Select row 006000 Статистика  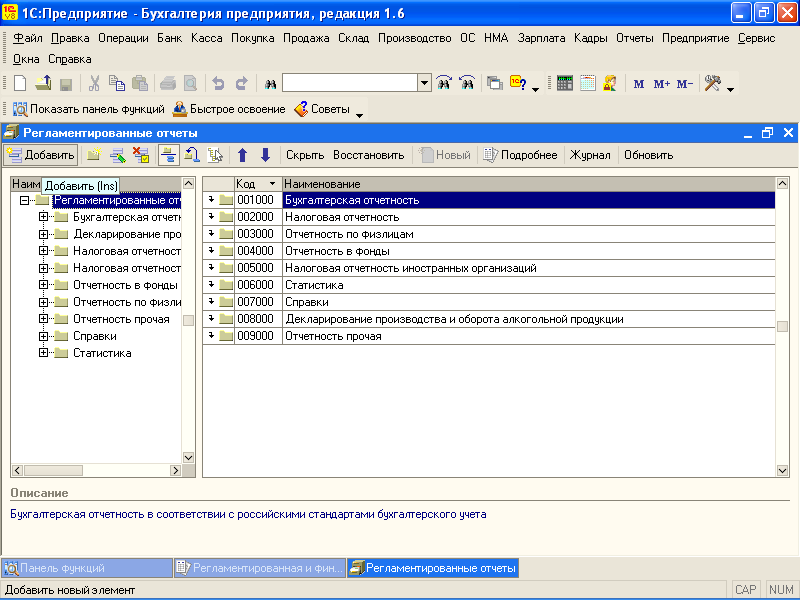click(x=489, y=285)
